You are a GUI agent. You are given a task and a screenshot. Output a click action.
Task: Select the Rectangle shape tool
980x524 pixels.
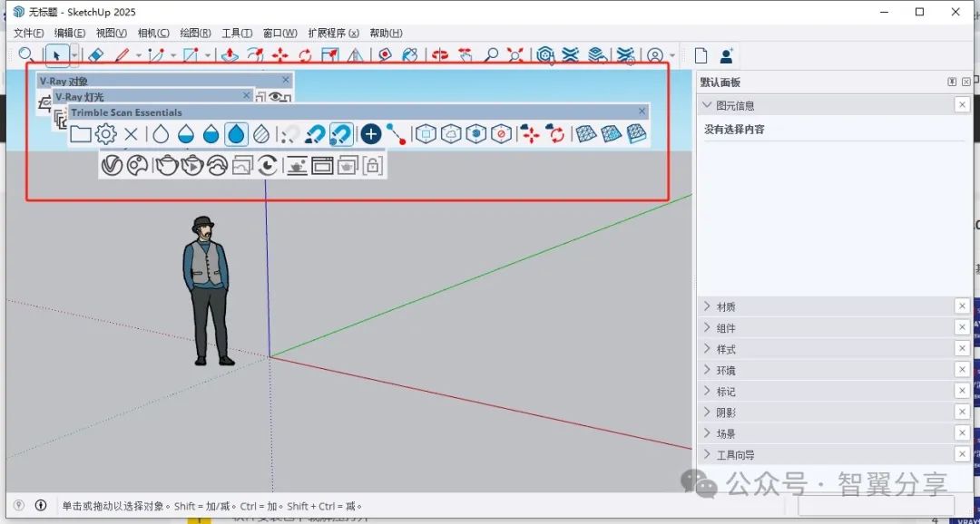191,55
